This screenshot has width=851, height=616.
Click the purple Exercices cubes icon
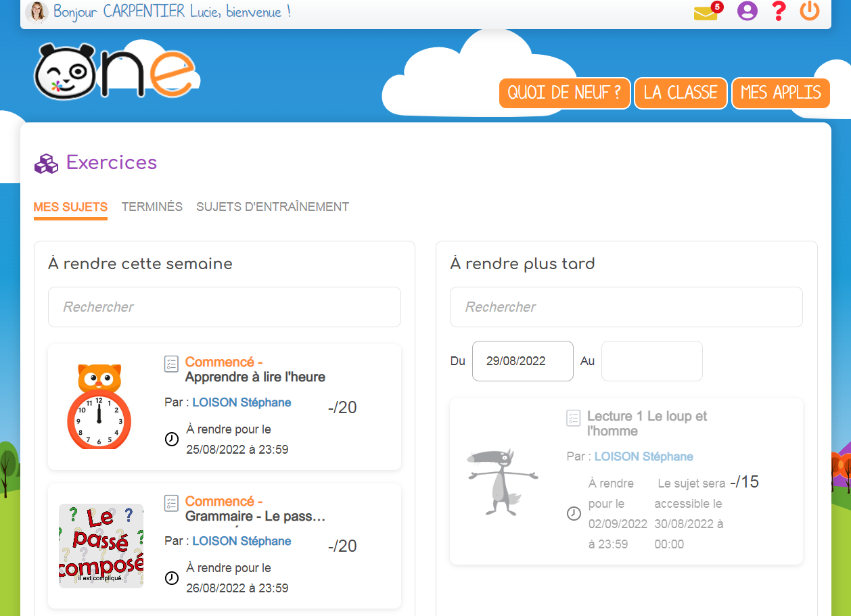46,164
